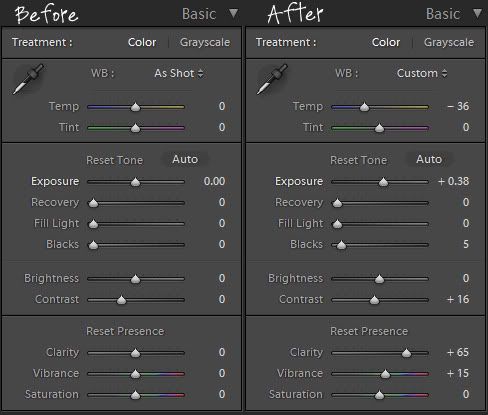Click Reset Presence in Before panel
The width and height of the screenshot is (488, 415).
[125, 331]
